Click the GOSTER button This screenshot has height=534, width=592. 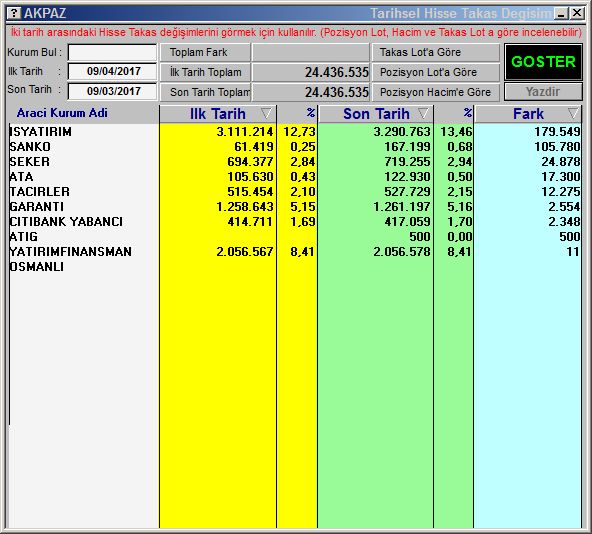[543, 62]
